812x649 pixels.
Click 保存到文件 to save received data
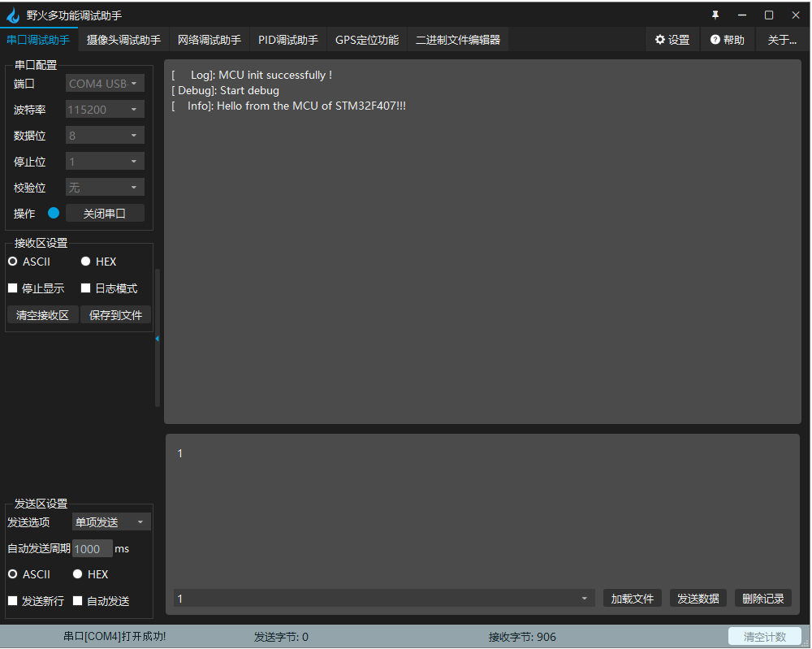[x=115, y=314]
